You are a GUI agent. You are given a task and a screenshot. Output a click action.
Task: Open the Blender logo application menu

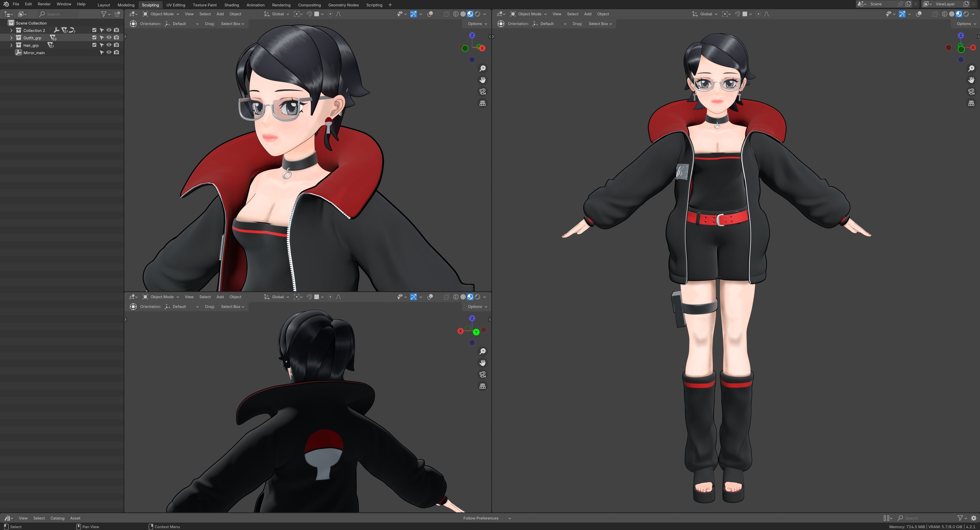tap(6, 4)
